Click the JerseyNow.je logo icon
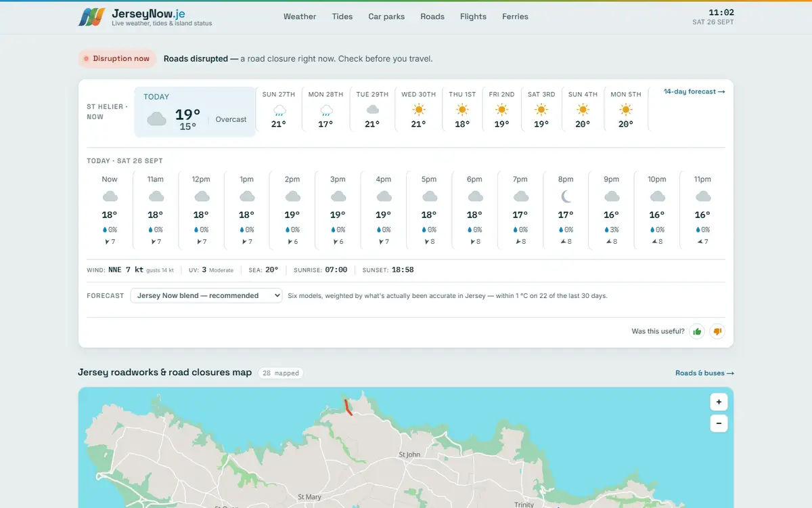812x508 pixels. click(x=91, y=17)
